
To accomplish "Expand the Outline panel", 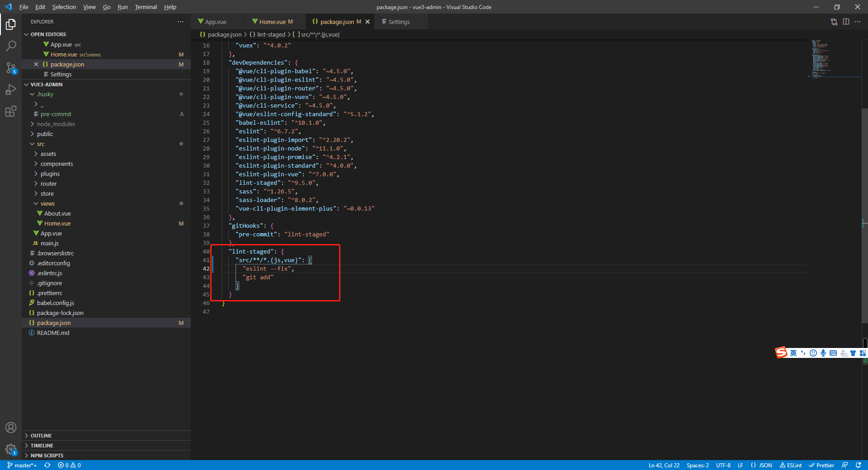I will 106,436.
